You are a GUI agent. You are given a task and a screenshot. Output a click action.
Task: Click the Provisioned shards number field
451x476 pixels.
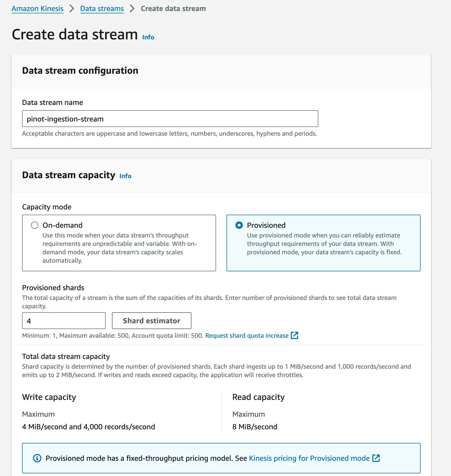pyautogui.click(x=64, y=321)
